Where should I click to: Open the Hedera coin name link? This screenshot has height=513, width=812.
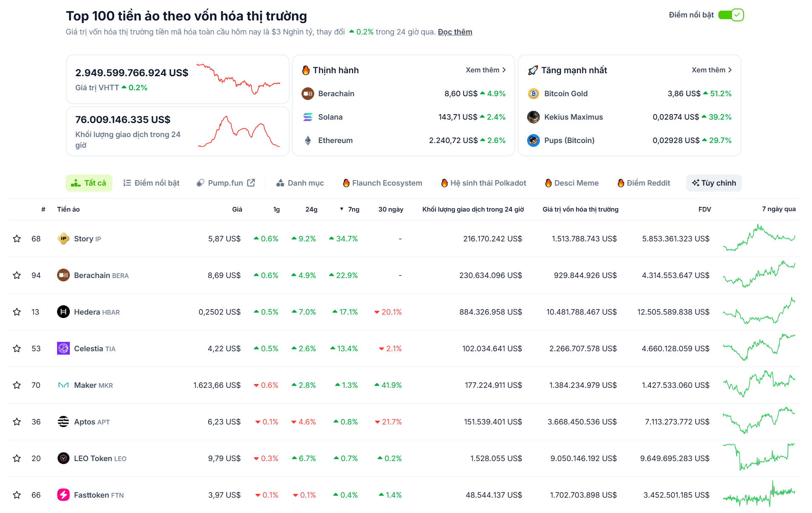97,312
